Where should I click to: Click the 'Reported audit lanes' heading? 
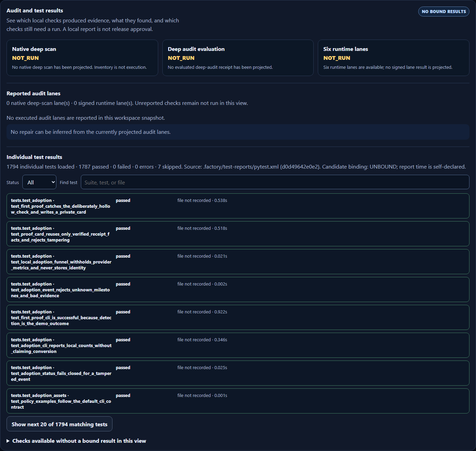click(33, 93)
